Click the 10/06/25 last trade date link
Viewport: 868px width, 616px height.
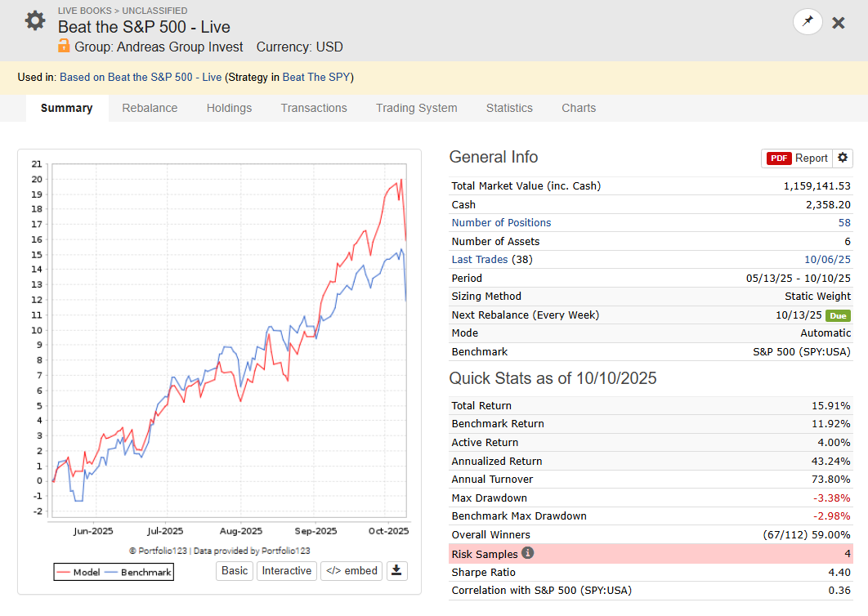827,259
